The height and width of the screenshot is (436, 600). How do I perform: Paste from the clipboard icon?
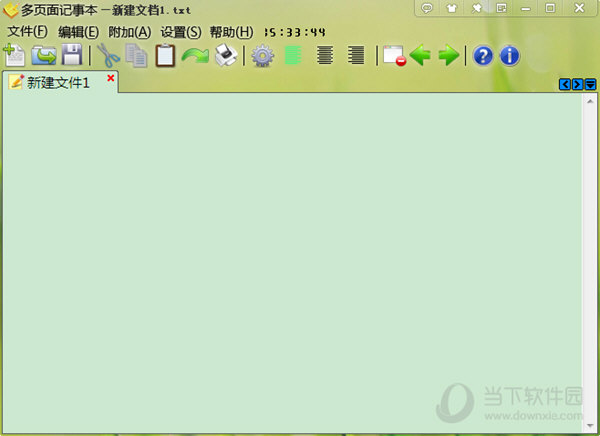pos(165,56)
